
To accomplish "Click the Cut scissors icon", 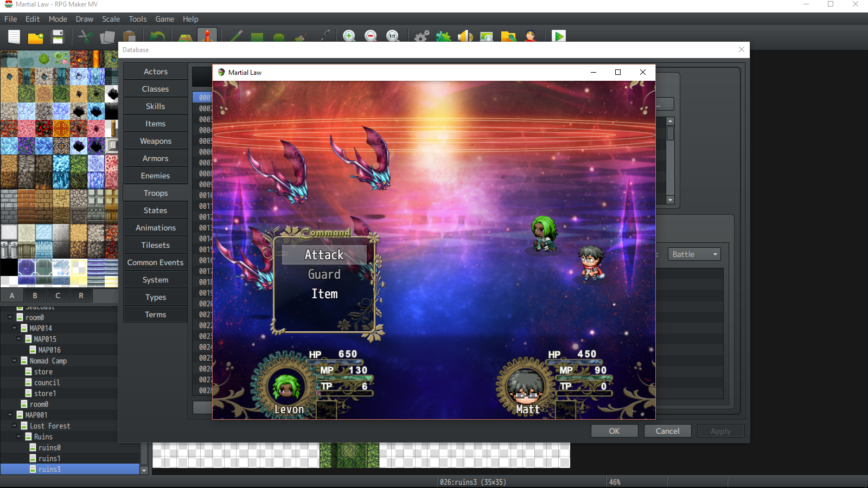I will (85, 37).
